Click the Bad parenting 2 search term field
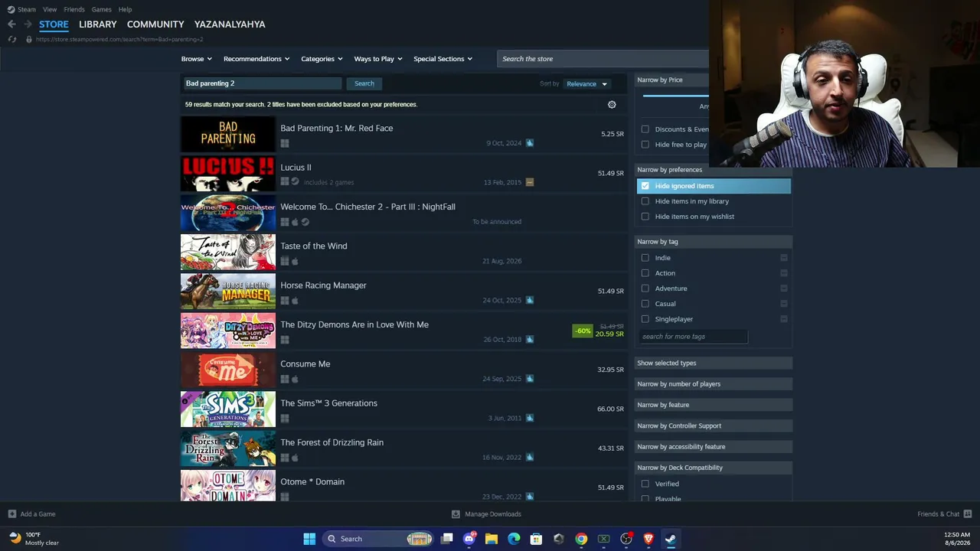980x551 pixels. click(262, 83)
